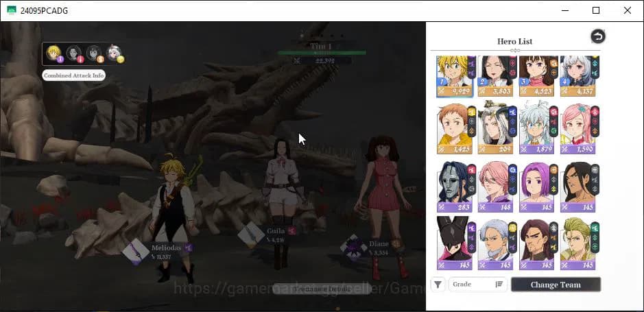Click the Meliodas character model
The height and width of the screenshot is (312, 644).
[174, 217]
